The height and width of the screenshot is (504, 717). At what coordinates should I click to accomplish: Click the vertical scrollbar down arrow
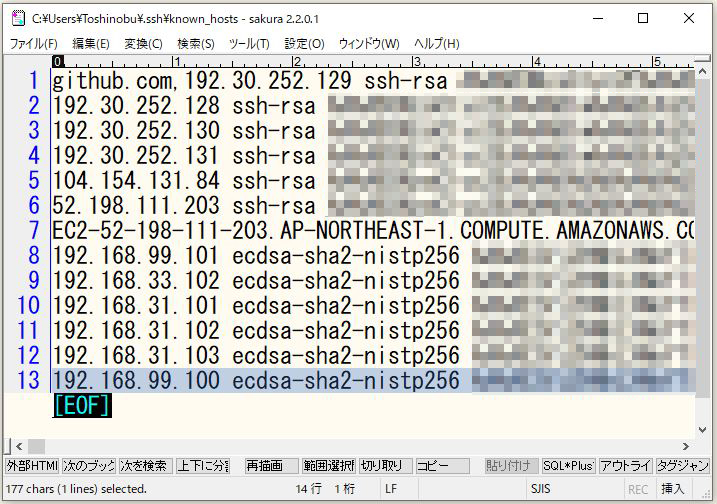pyautogui.click(x=702, y=430)
